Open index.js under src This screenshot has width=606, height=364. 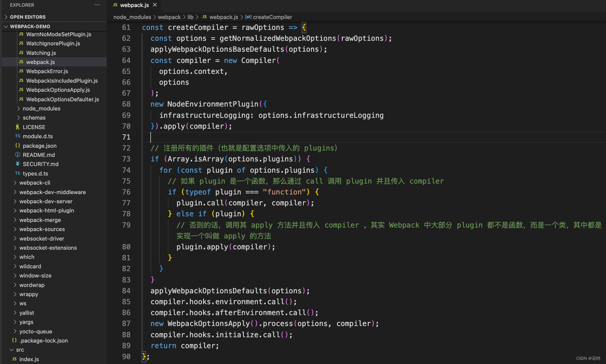tap(29, 359)
